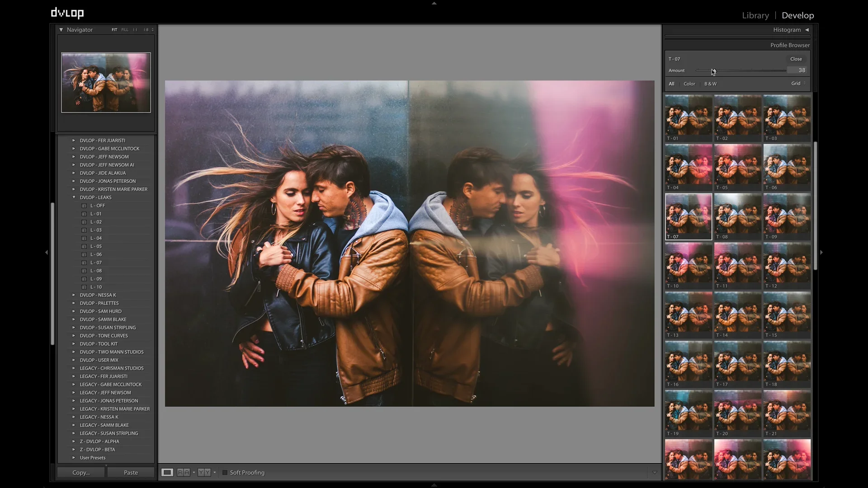Click the Before/After YY view icon
This screenshot has width=868, height=488.
tap(204, 472)
